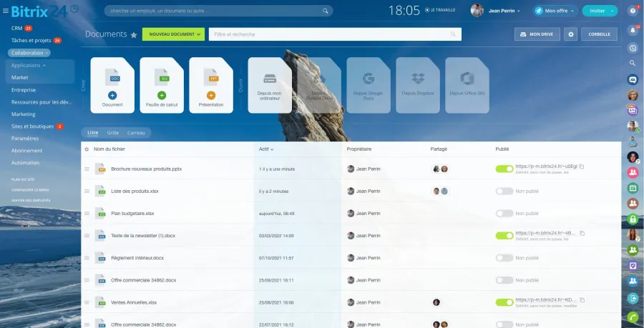This screenshot has width=644, height=328.
Task: Click Plan du site link
Action: (x=23, y=179)
